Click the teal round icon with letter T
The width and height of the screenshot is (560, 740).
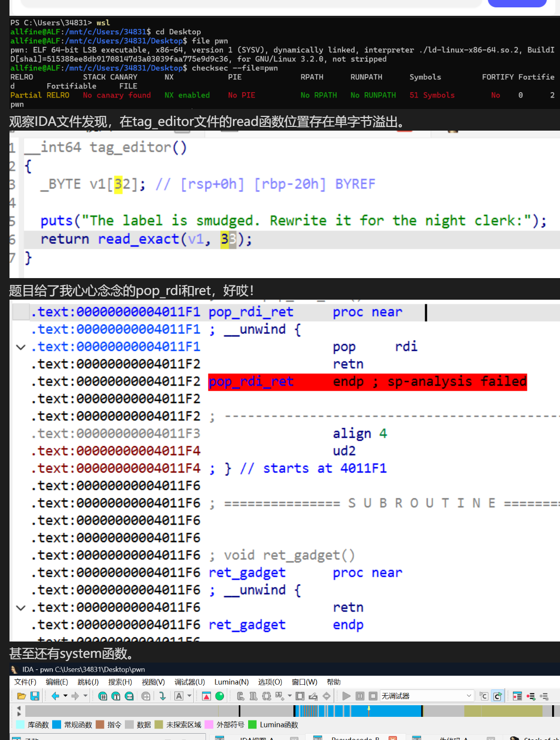pos(116,696)
